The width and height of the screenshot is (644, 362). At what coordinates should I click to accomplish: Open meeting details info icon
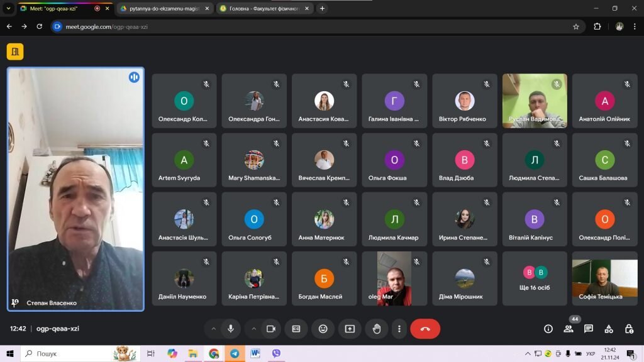tap(548, 329)
